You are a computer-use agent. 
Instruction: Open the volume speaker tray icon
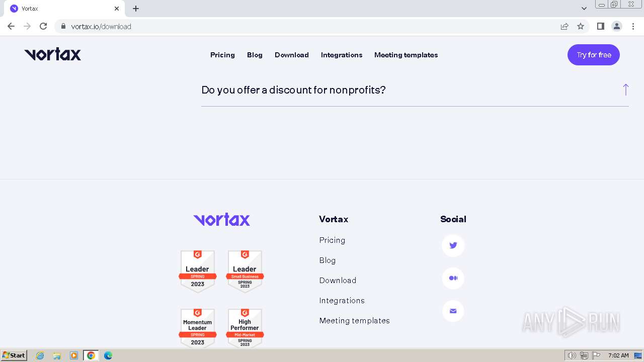point(572,355)
